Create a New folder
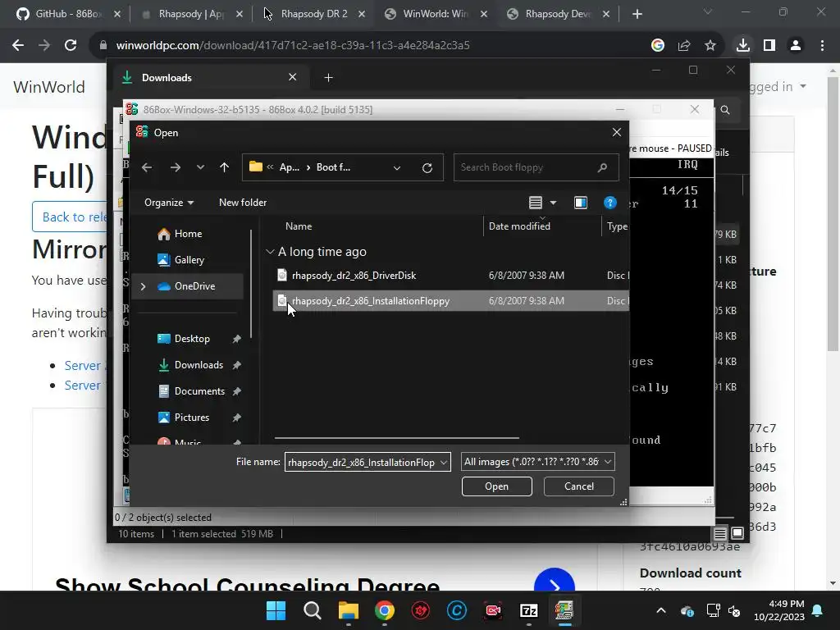 [243, 203]
